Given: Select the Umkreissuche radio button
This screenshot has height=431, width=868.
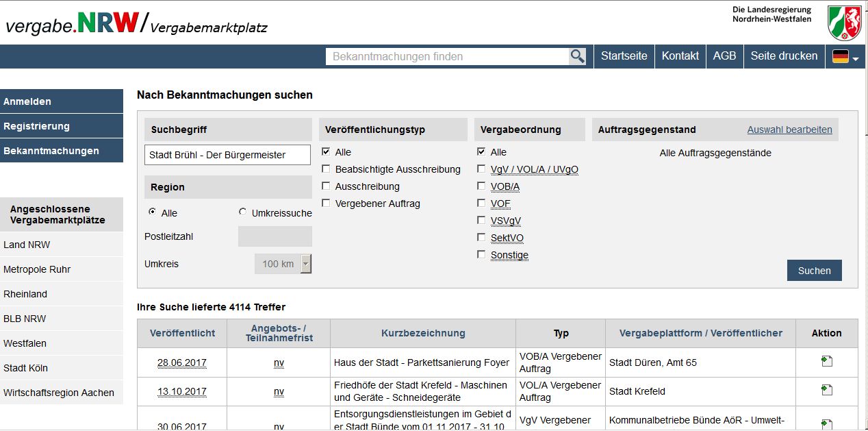Looking at the screenshot, I should point(242,212).
